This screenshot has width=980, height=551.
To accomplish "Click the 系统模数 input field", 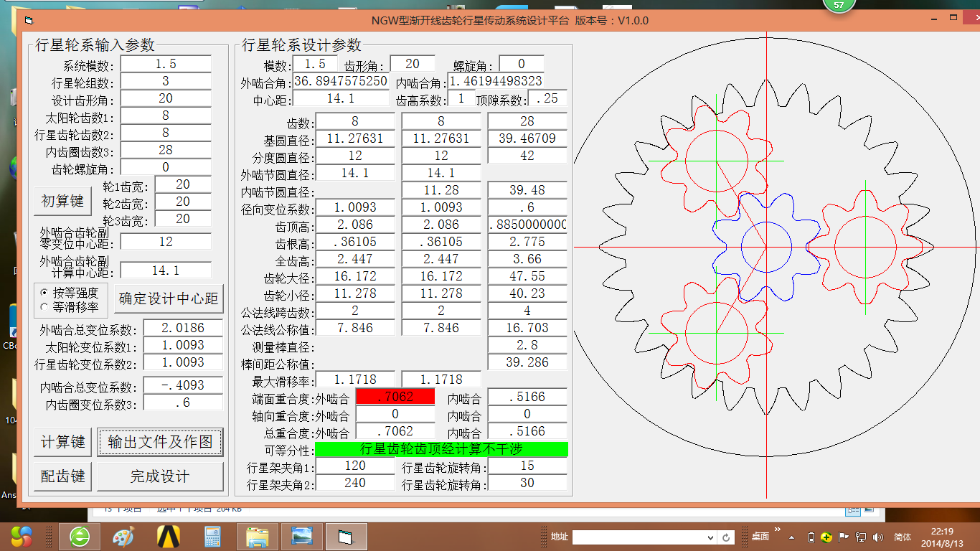I will (166, 64).
